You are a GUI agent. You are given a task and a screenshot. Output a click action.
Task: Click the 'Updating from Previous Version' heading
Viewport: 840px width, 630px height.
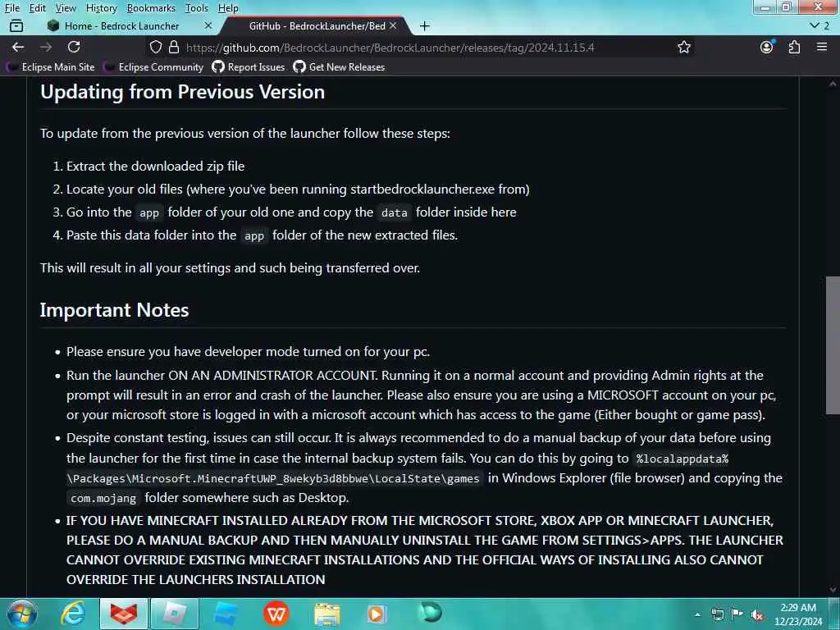pos(183,92)
